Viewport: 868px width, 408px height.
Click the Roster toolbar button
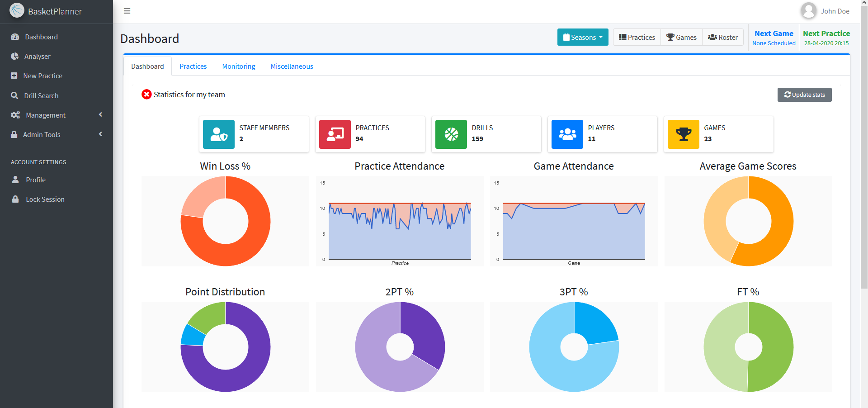coord(722,38)
